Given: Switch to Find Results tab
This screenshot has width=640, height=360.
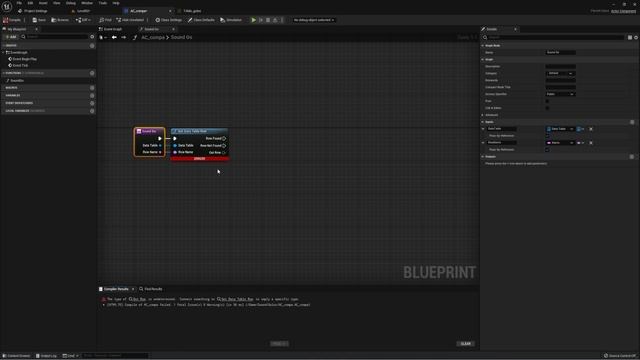Looking at the screenshot, I should [x=151, y=289].
